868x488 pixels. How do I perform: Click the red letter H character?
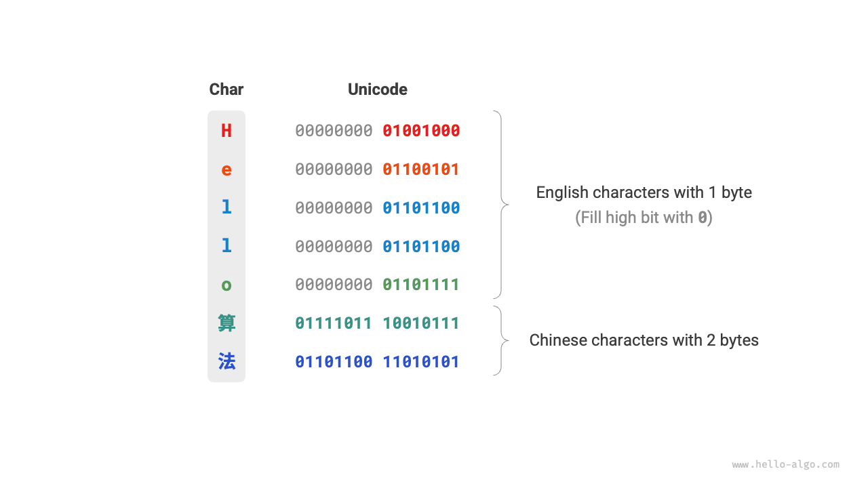click(x=226, y=131)
